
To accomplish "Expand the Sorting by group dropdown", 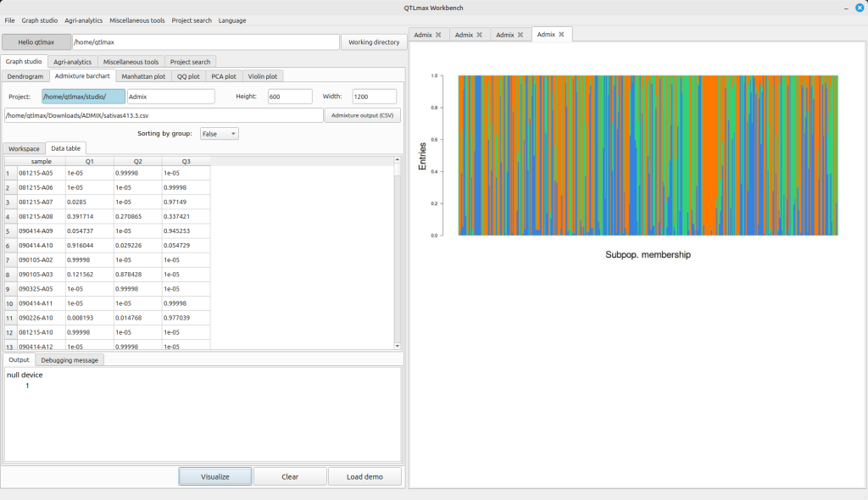I will coord(220,134).
